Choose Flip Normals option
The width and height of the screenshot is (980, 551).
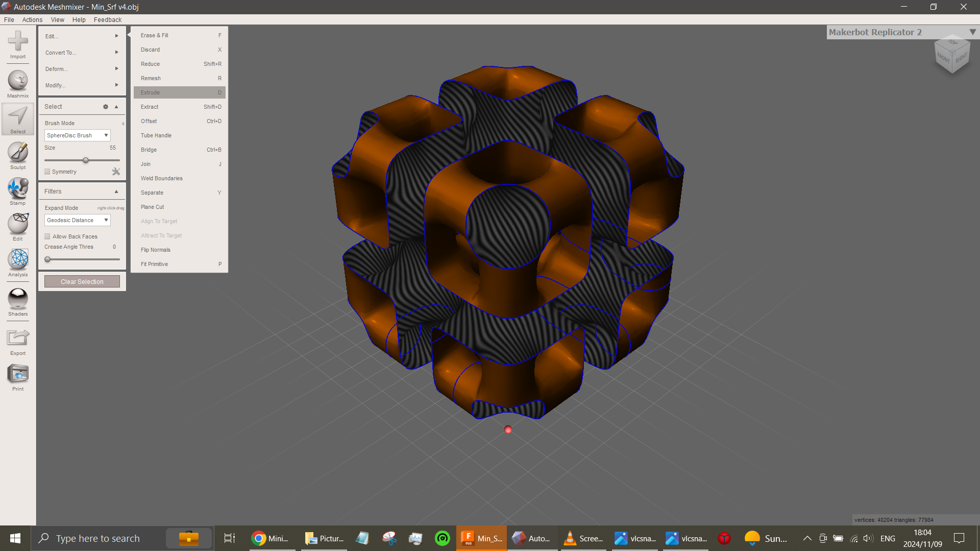pyautogui.click(x=180, y=250)
